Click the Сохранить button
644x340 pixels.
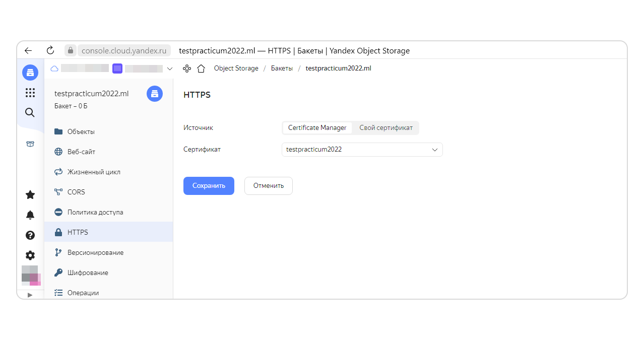pos(209,186)
